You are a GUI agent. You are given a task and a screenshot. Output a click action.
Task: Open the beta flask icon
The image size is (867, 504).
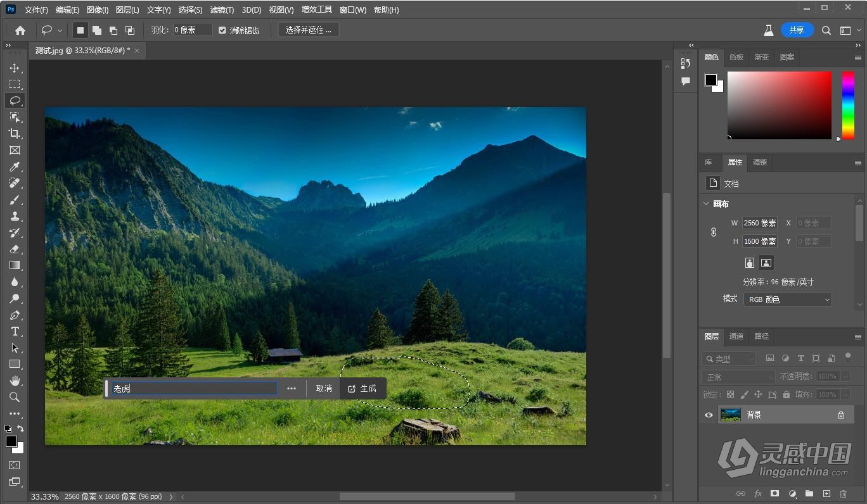click(x=768, y=30)
